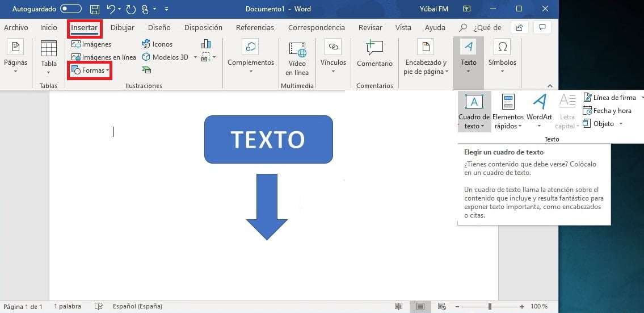644x313 pixels.
Task: Expand the Objeto dropdown arrow
Action: pos(621,124)
